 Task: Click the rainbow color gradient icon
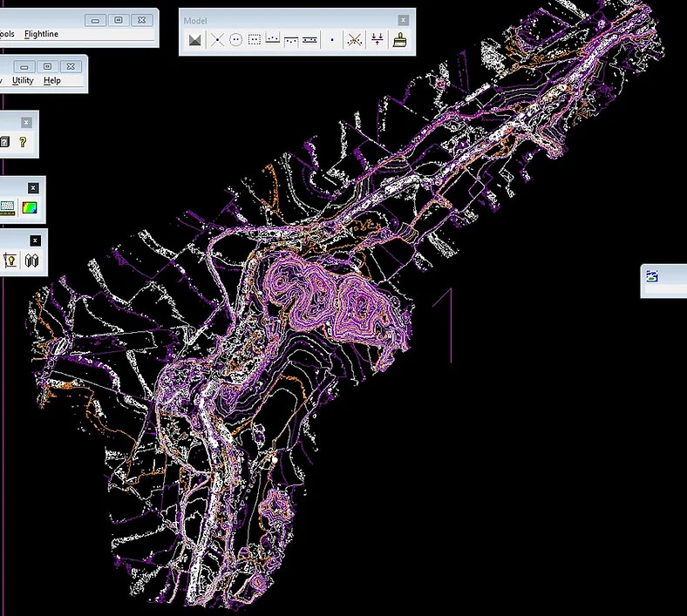(x=30, y=207)
